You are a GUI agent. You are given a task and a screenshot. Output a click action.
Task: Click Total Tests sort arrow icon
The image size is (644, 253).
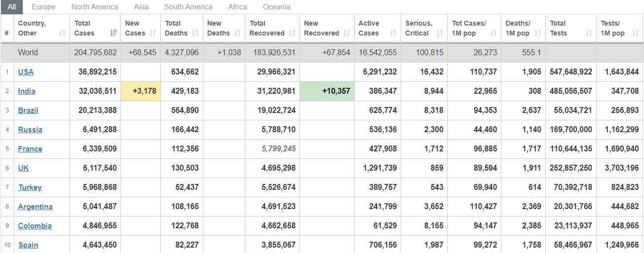click(589, 33)
